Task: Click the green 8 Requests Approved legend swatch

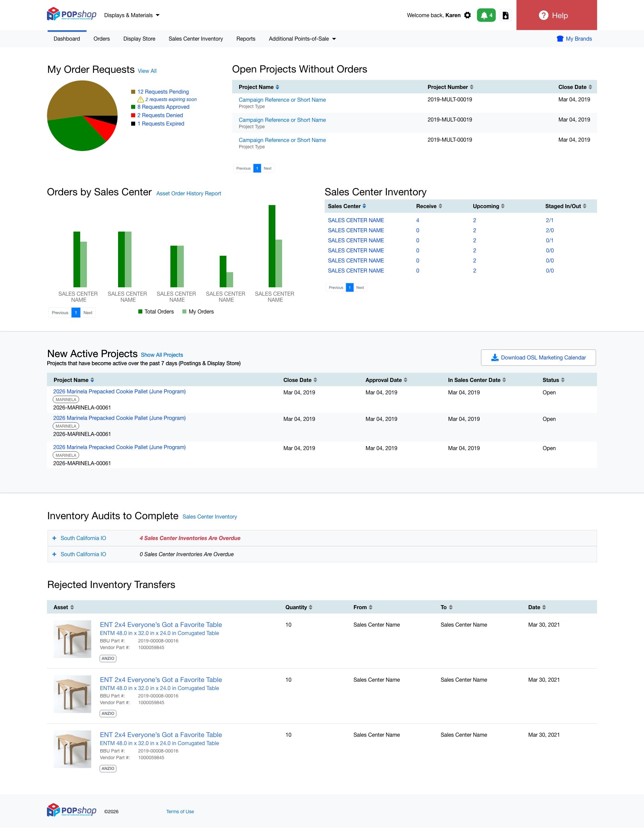Action: pos(133,107)
